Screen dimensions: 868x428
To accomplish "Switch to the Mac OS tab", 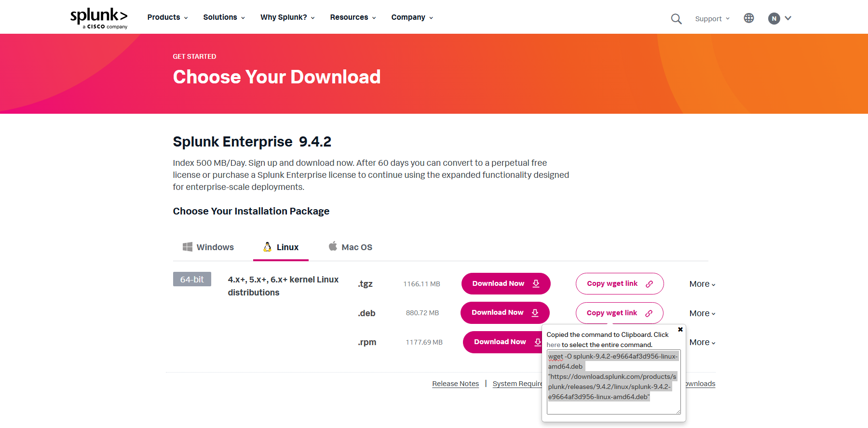I will pos(350,247).
